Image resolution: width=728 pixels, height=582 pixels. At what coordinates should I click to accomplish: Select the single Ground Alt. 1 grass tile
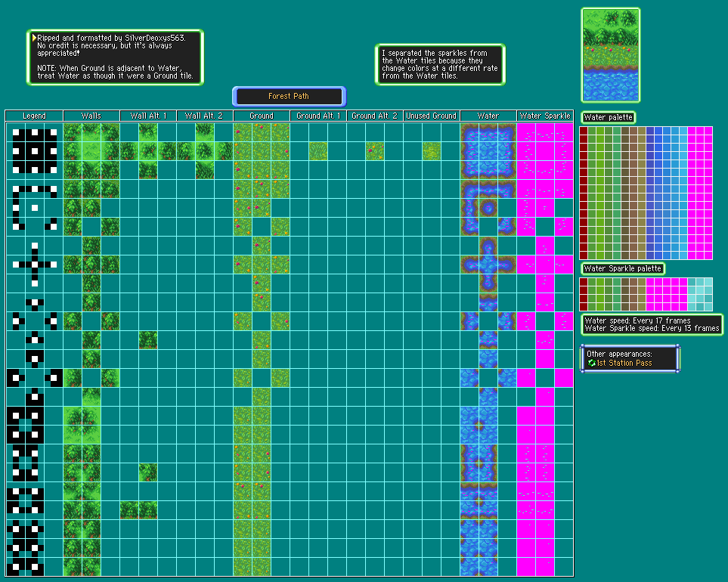pos(318,151)
